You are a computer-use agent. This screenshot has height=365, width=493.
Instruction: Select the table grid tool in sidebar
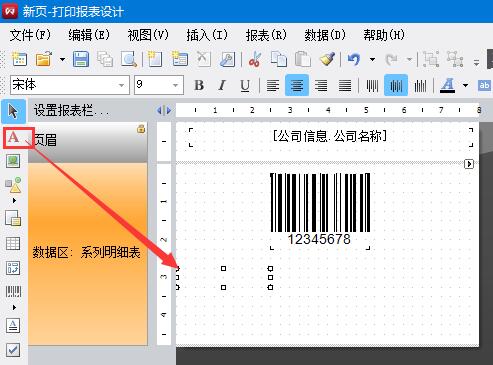point(13,244)
